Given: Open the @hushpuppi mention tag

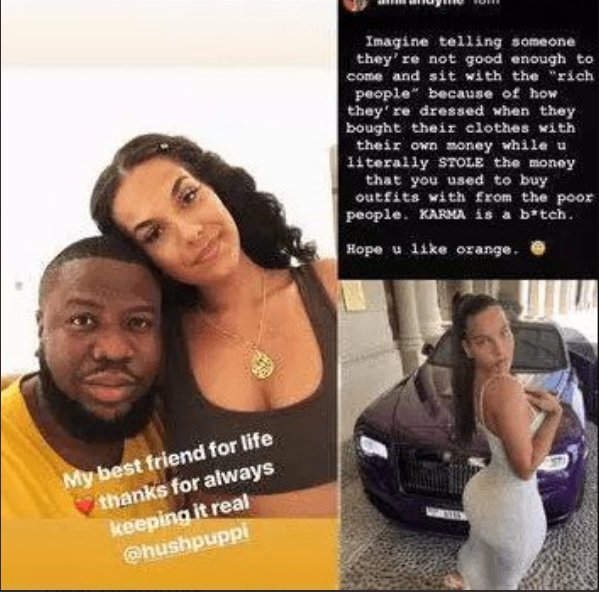Looking at the screenshot, I should click(x=186, y=544).
